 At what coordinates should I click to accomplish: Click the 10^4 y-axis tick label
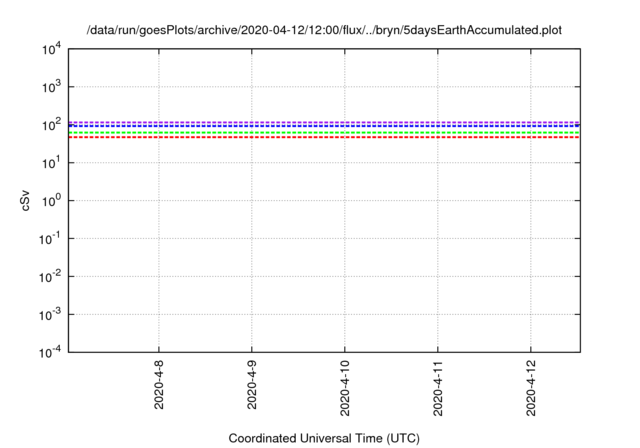tap(51, 50)
